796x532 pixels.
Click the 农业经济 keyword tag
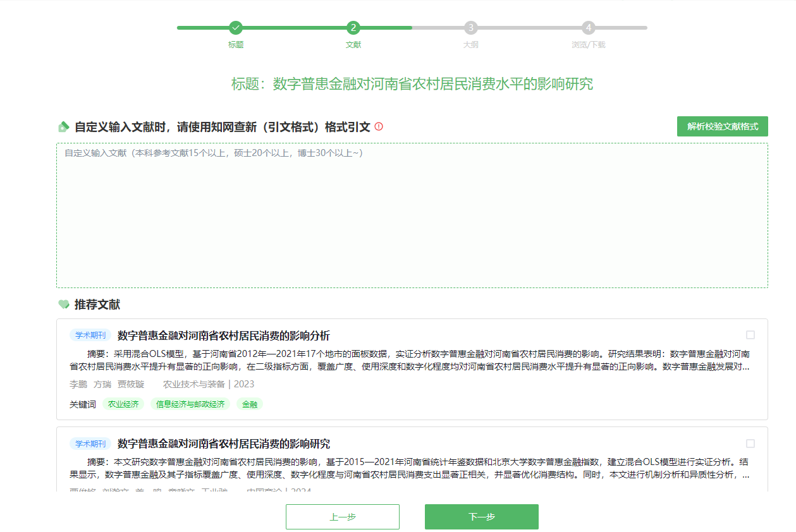pyautogui.click(x=123, y=404)
